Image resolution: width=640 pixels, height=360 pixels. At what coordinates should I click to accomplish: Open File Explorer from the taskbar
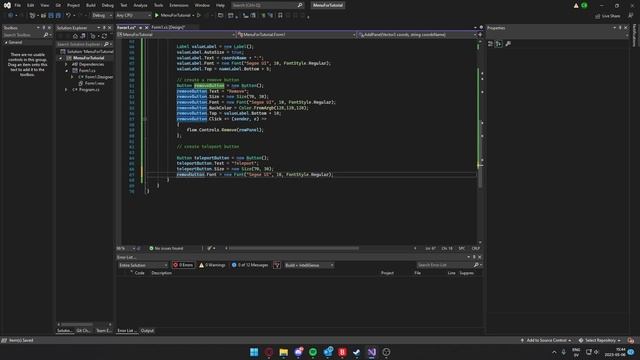click(x=284, y=352)
